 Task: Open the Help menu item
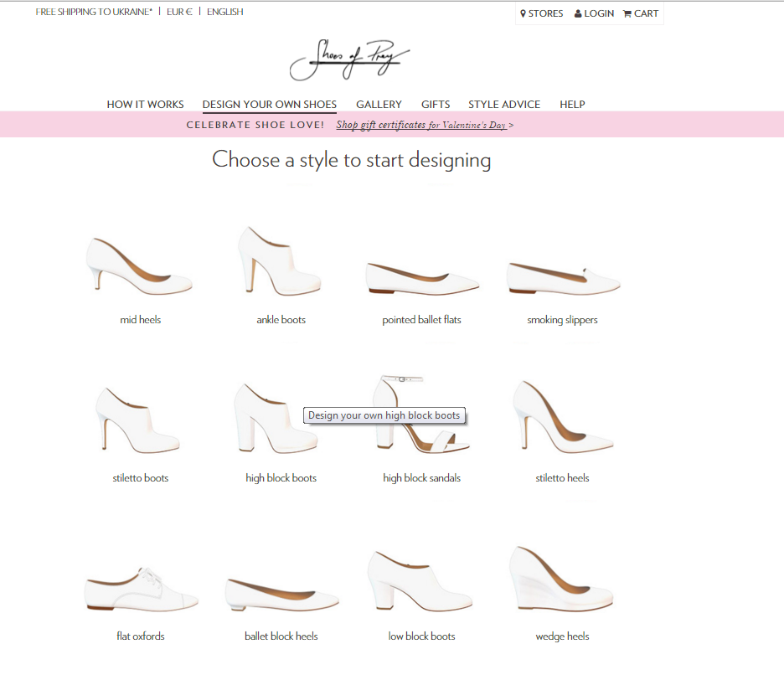(x=572, y=104)
